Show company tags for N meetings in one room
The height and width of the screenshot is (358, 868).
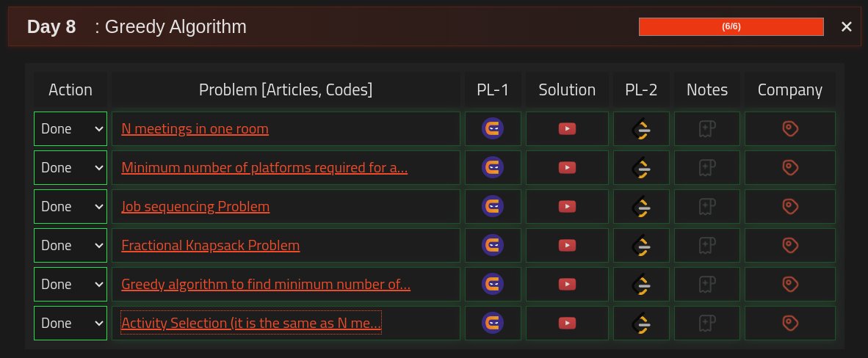(790, 128)
